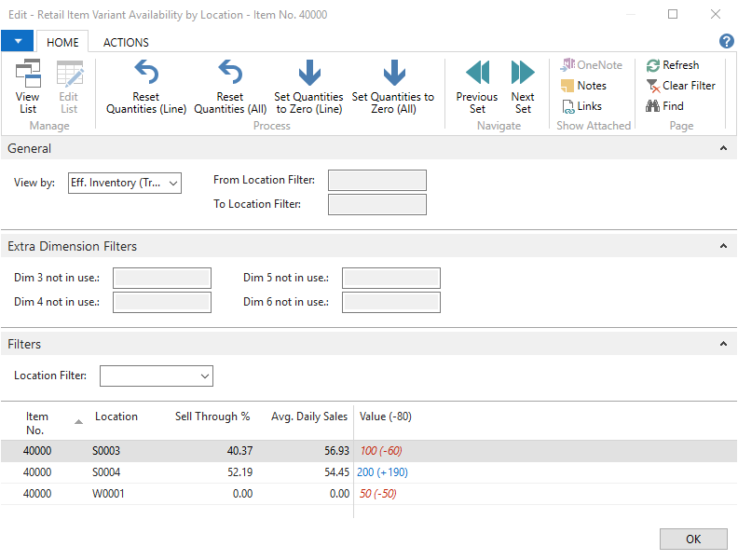738x560 pixels.
Task: Run Reset Quantities (Line)
Action: 146,87
